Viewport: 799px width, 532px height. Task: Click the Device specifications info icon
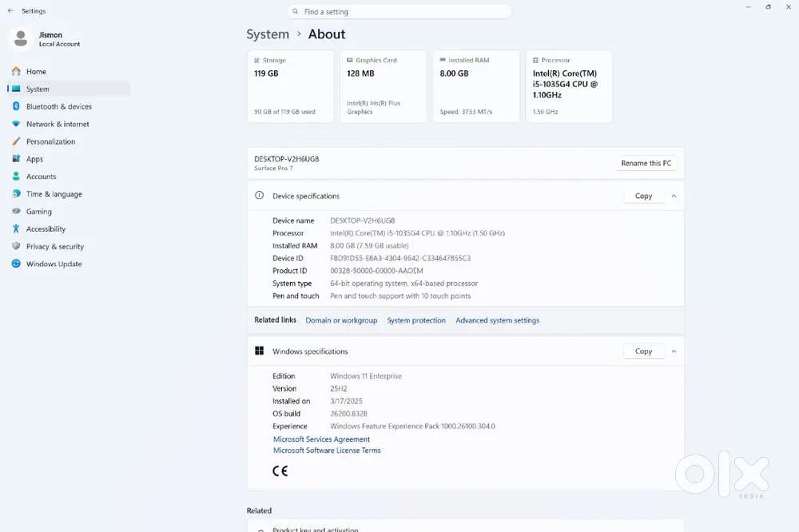260,195
